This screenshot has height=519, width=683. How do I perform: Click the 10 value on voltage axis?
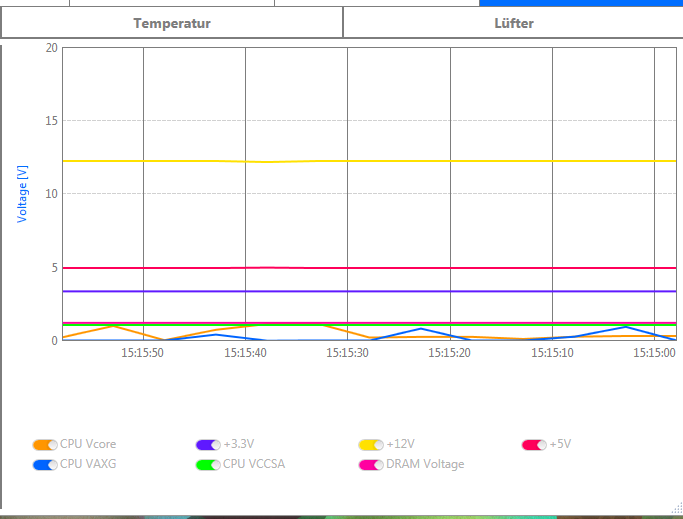[x=52, y=194]
